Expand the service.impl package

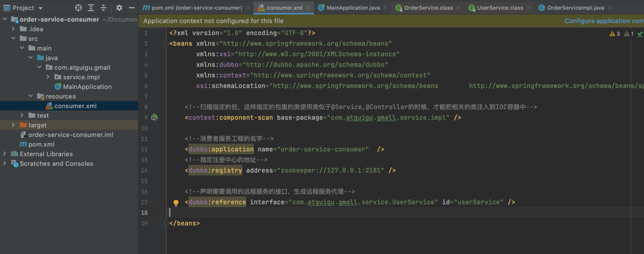pos(48,77)
